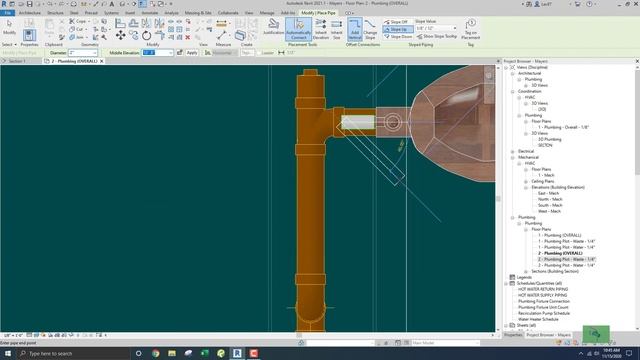This screenshot has height=360, width=640.
Task: Click the Show Slope Tooltip icon
Action: [437, 36]
